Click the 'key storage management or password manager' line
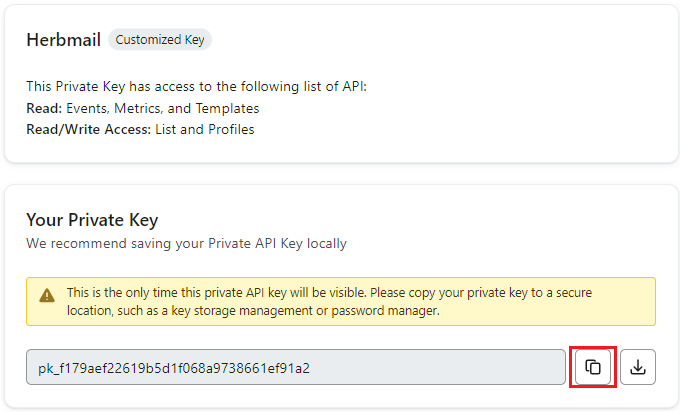 [x=253, y=311]
